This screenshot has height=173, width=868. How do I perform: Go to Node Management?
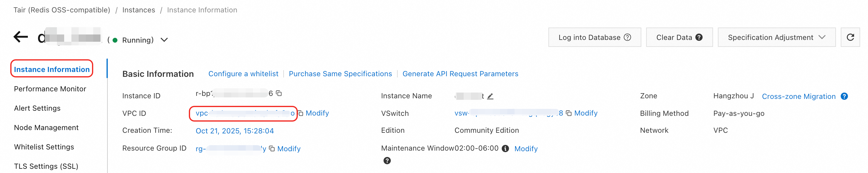click(46, 128)
